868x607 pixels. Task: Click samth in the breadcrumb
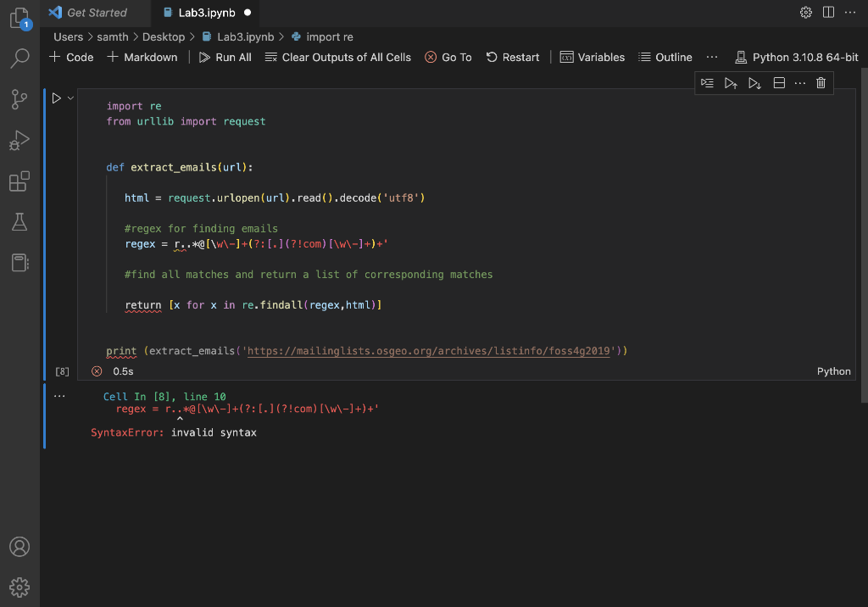point(113,36)
